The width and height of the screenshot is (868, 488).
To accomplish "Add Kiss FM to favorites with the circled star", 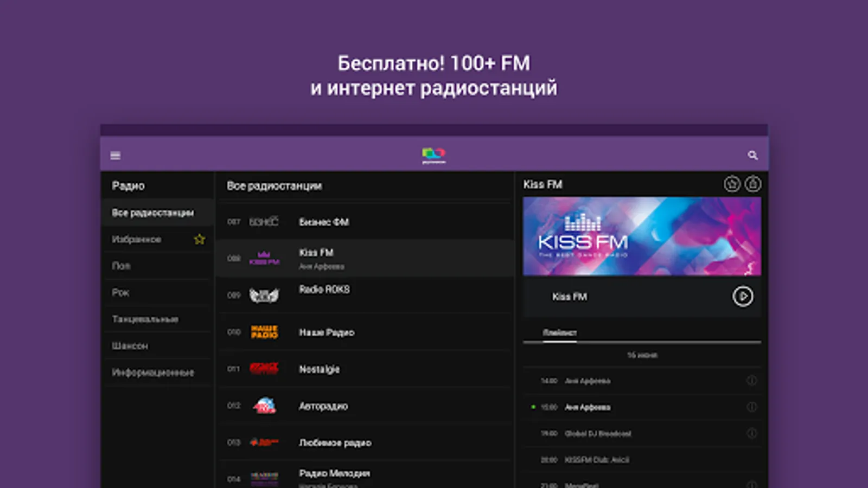I will tap(732, 184).
